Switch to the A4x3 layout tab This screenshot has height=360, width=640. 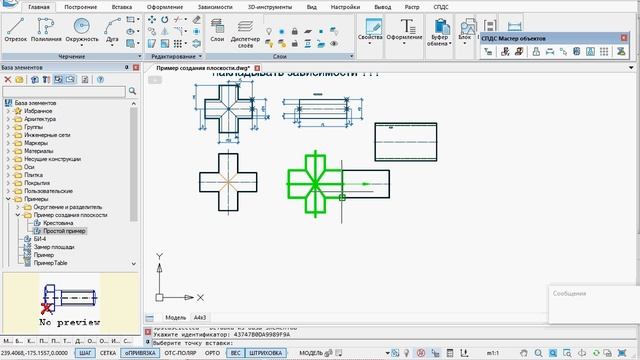point(200,318)
